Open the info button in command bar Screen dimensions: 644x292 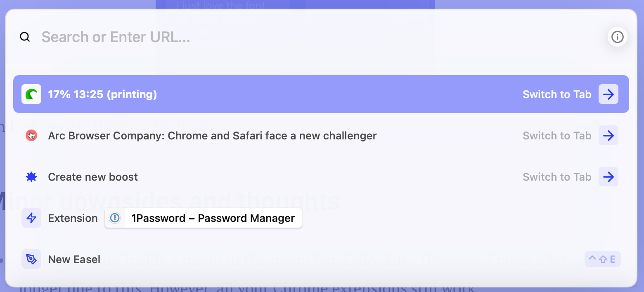[x=617, y=37]
